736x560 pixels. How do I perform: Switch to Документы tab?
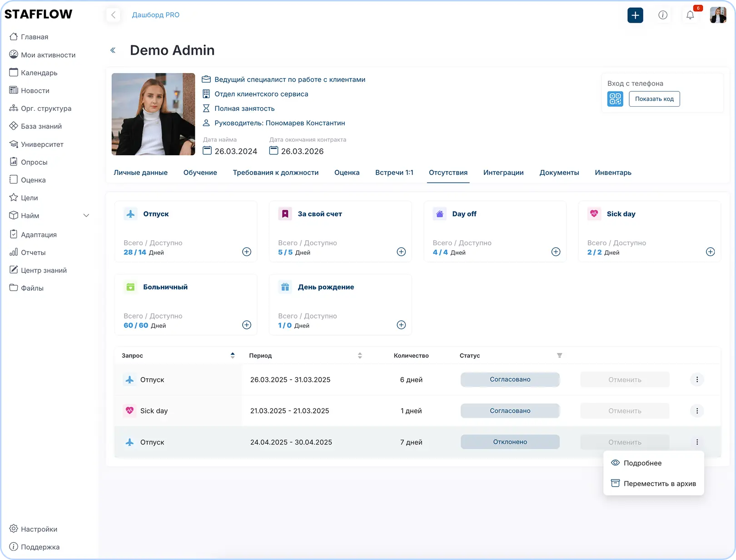[559, 173]
